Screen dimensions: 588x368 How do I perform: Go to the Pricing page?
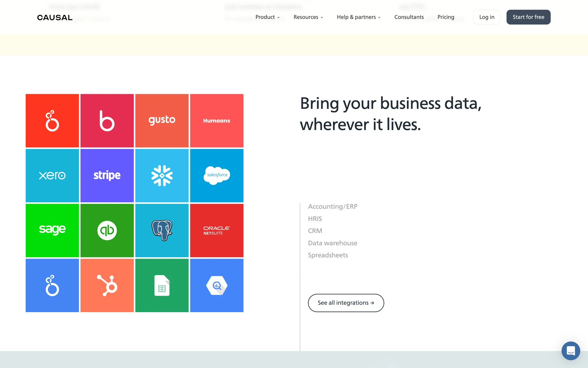pyautogui.click(x=446, y=17)
